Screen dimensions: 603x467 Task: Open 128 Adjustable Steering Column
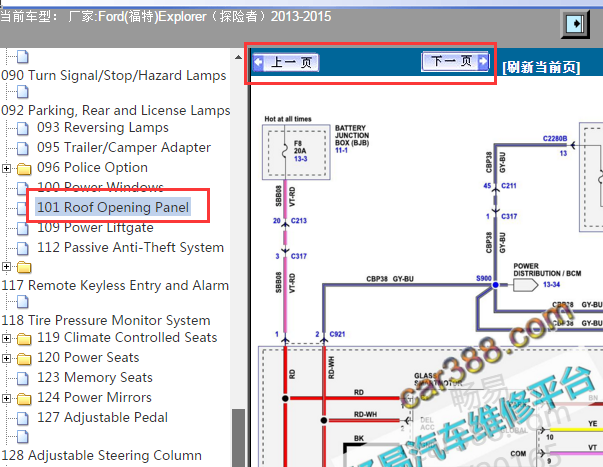pos(102,455)
